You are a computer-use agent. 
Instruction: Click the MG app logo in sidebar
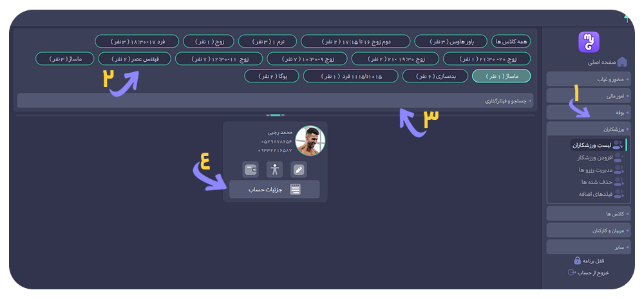[x=589, y=43]
